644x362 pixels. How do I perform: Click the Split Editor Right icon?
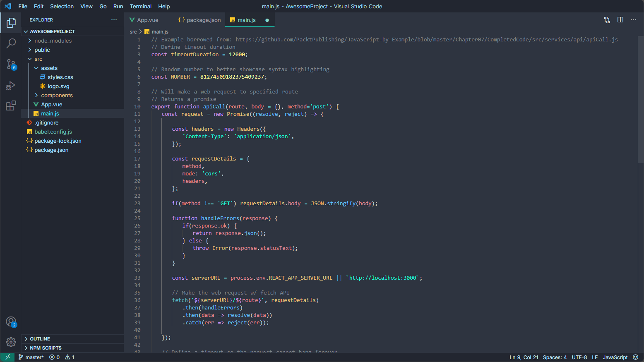pos(620,20)
